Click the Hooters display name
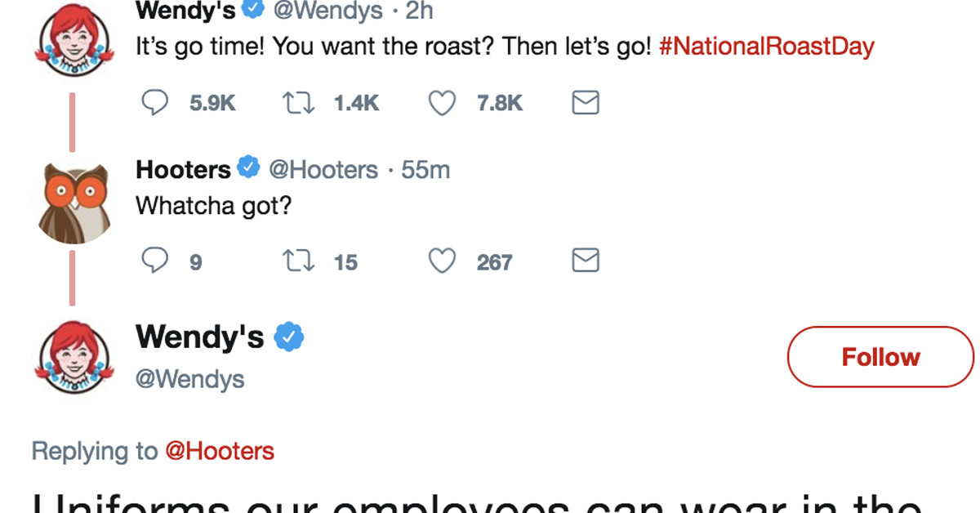This screenshot has width=980, height=513. pyautogui.click(x=183, y=169)
